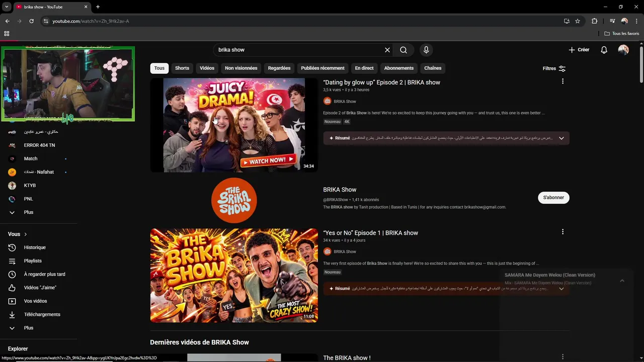644x362 pixels.
Task: Open options menu for Dating by glow up video
Action: click(x=562, y=81)
